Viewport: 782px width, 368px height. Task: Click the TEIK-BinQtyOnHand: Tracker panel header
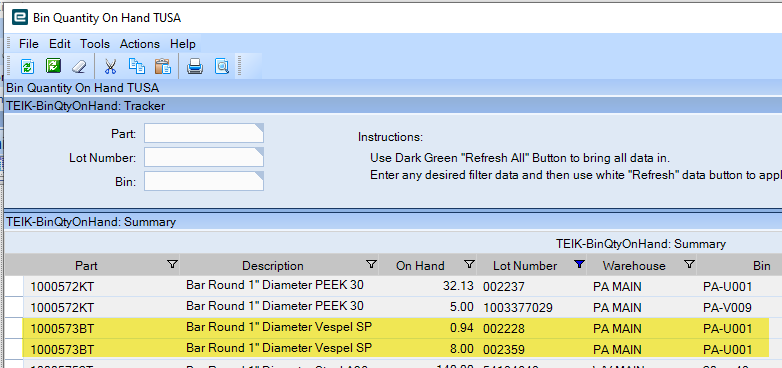click(x=393, y=106)
